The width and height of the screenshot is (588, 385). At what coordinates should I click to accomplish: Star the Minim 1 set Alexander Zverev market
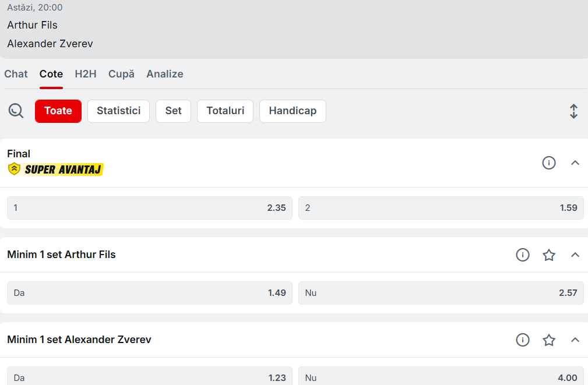click(549, 340)
